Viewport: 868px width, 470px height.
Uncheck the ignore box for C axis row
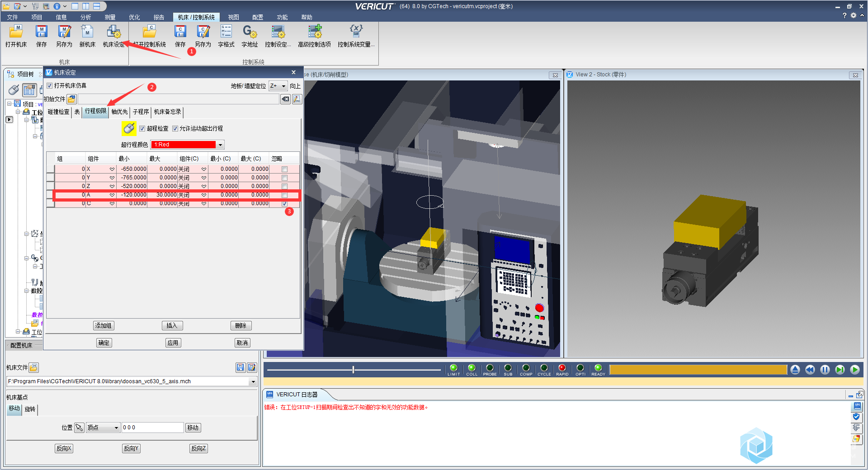[x=284, y=203]
